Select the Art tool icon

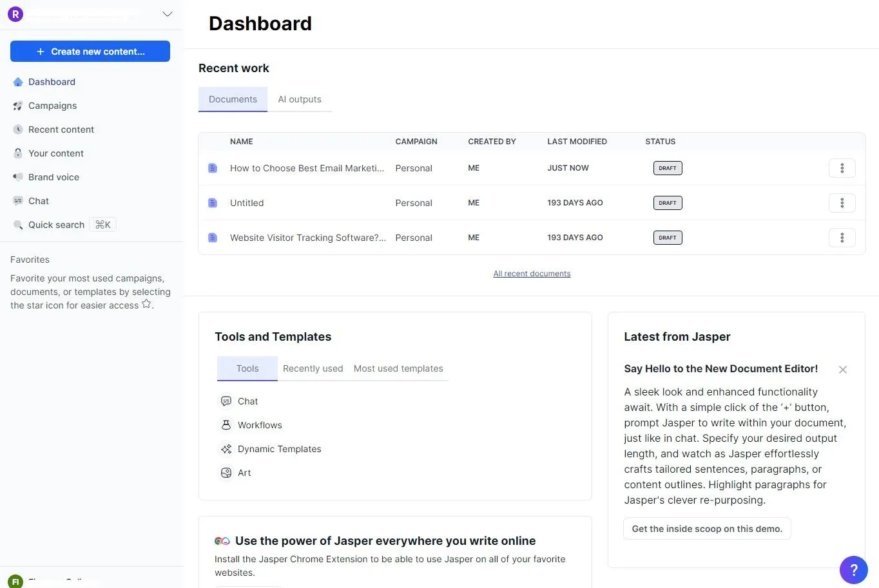[226, 472]
